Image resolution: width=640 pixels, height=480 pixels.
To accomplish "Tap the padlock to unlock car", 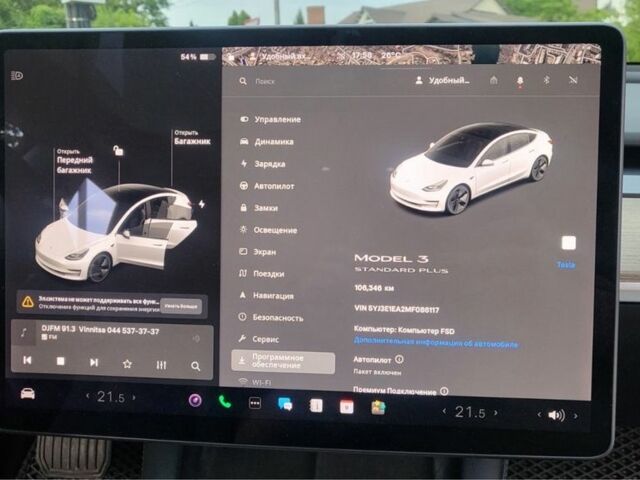I will (118, 151).
